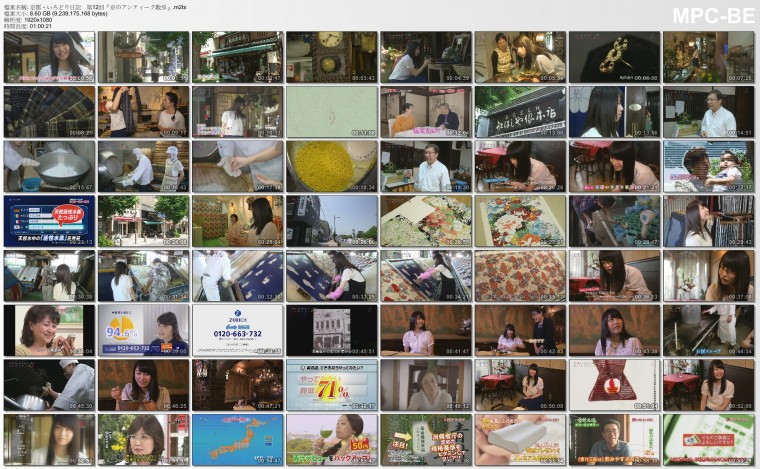The width and height of the screenshot is (760, 469).
Task: Select the man in white shirt at 00:14:51
Action: coord(709,112)
